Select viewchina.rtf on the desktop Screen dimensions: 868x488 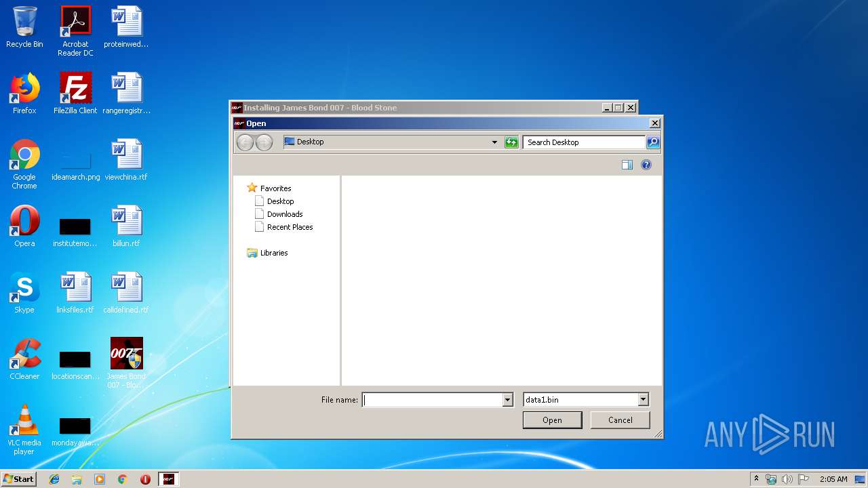(x=127, y=160)
